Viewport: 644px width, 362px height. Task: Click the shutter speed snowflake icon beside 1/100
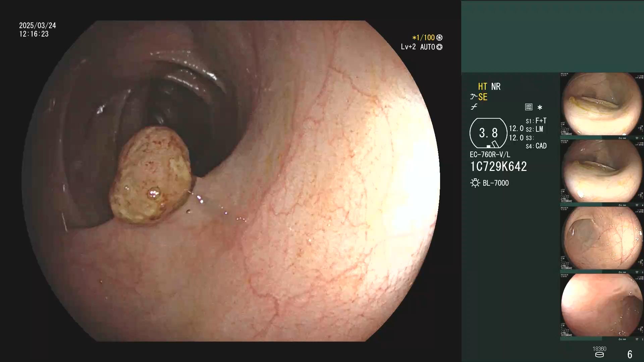point(439,38)
